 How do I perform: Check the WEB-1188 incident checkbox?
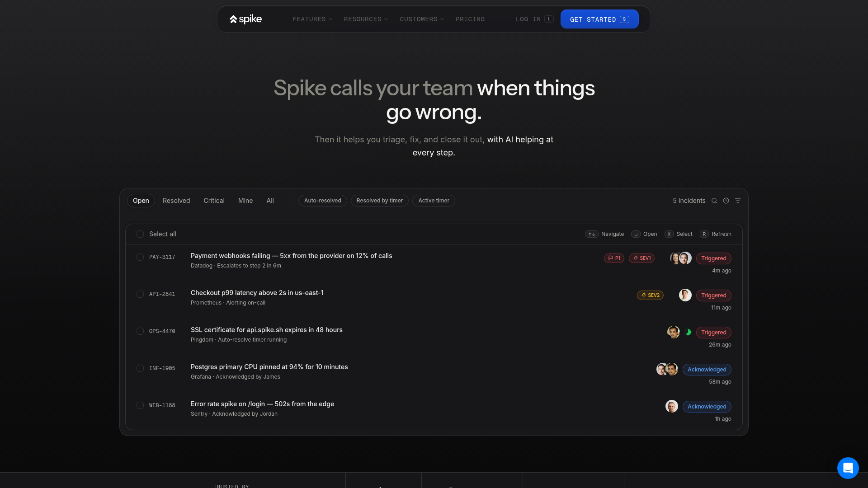(x=140, y=405)
